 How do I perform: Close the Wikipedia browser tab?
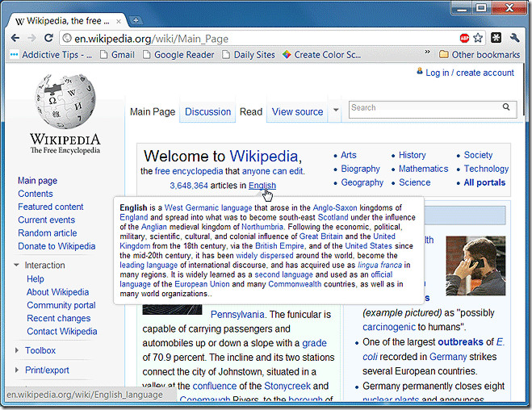click(119, 21)
